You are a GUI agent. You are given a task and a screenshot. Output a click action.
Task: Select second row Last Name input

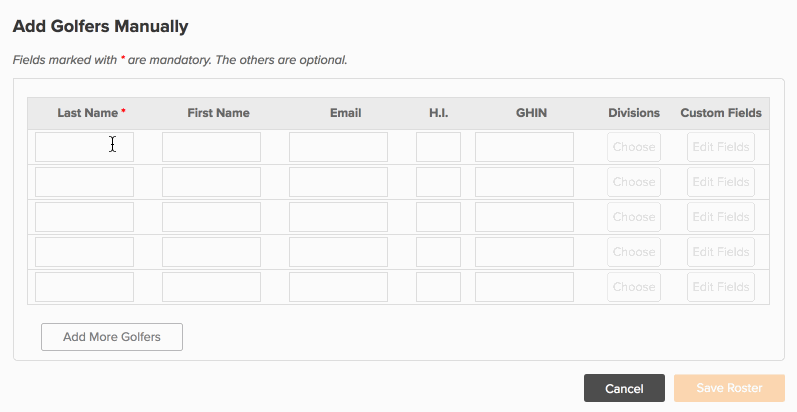click(84, 182)
